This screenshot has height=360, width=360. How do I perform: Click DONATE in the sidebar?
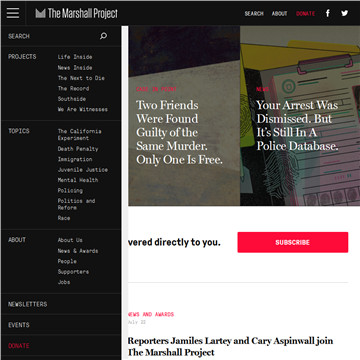(19, 346)
